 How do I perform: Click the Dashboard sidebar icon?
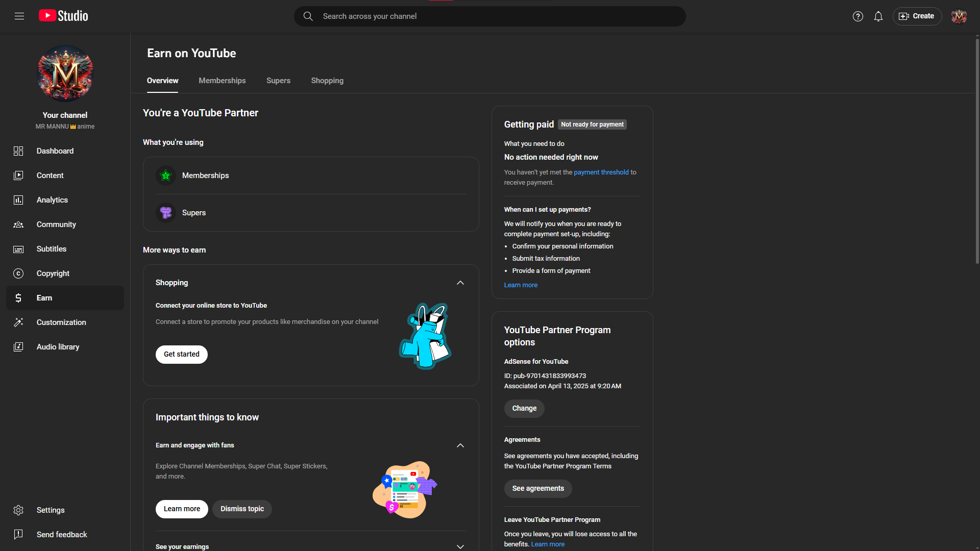pyautogui.click(x=18, y=151)
